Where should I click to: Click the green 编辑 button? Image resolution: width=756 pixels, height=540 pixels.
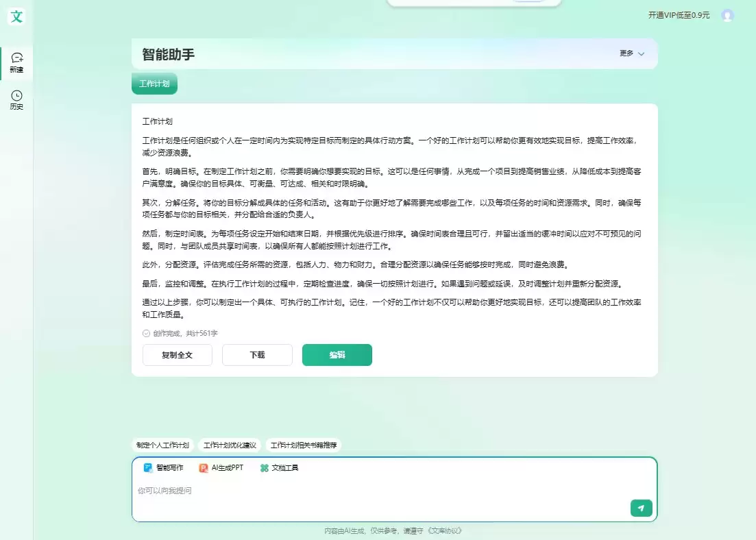[337, 355]
